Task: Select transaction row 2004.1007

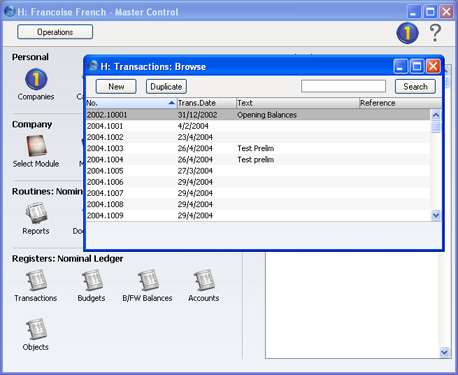Action: 258,193
